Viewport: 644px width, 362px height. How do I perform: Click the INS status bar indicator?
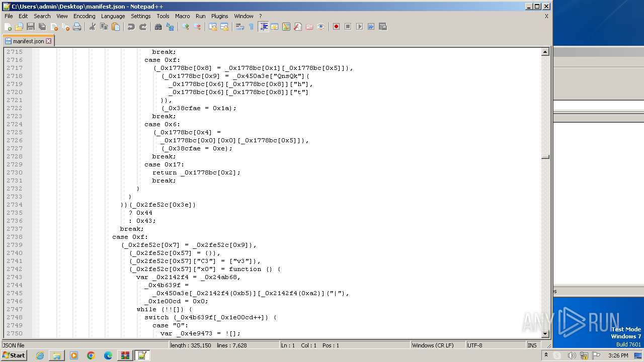tap(532, 345)
